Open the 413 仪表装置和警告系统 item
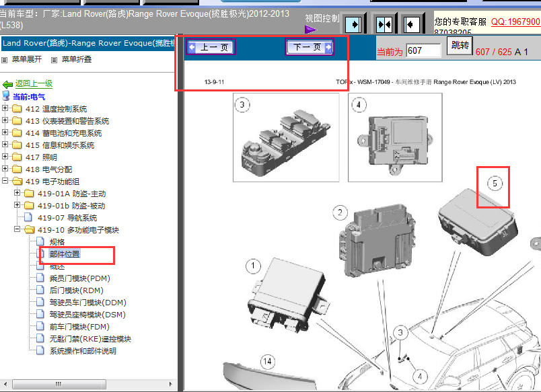541x392 pixels. coord(67,121)
